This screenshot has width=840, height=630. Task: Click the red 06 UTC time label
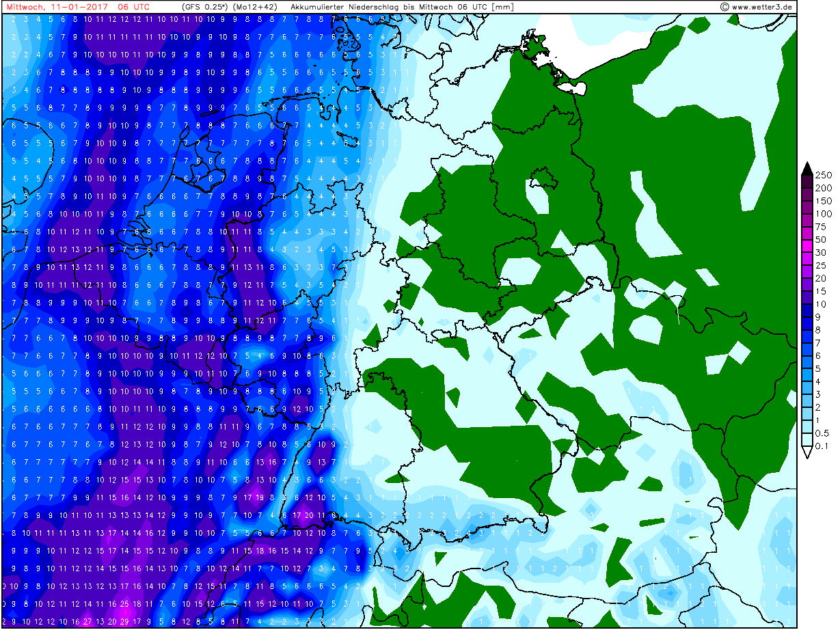(x=133, y=7)
